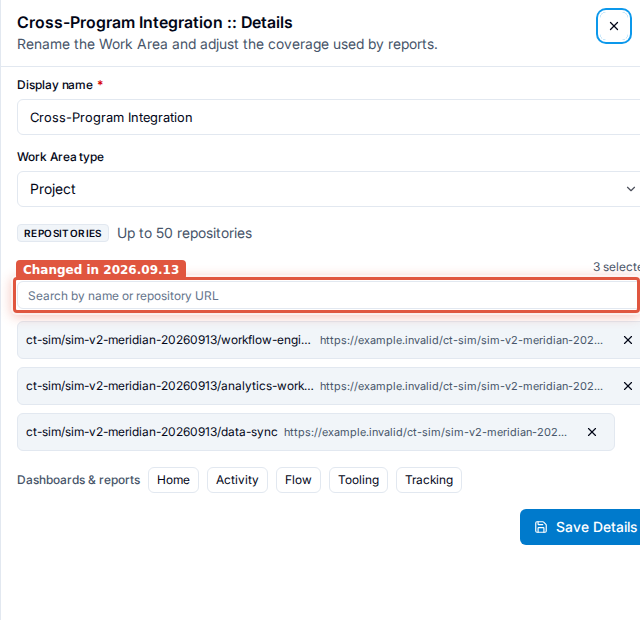Close the Details dialog with X icon

point(613,26)
